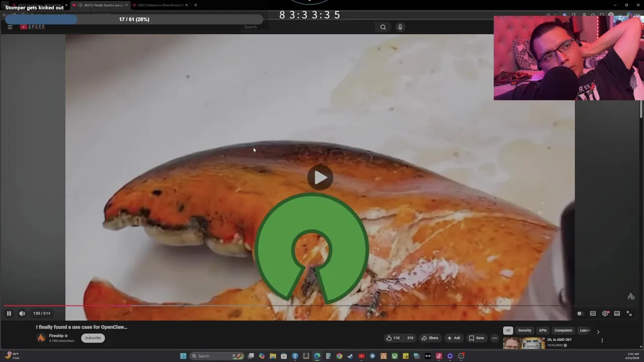Open the weather widget showing 56°F

pyautogui.click(x=12, y=355)
